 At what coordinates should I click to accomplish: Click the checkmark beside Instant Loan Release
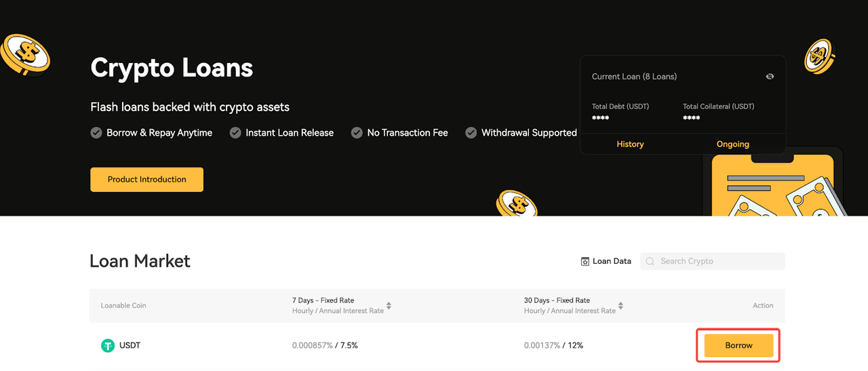coord(235,133)
